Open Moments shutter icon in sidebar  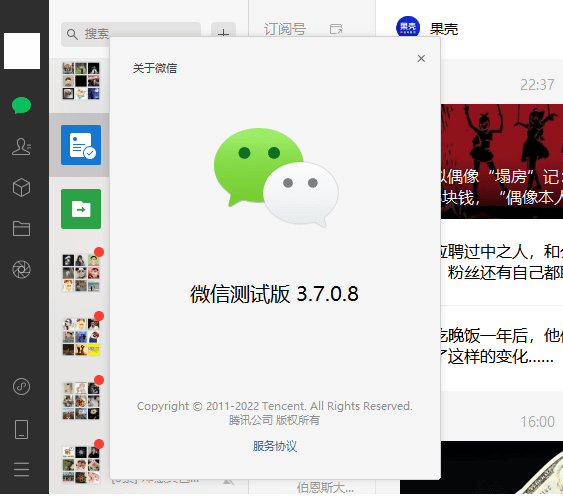tap(21, 270)
